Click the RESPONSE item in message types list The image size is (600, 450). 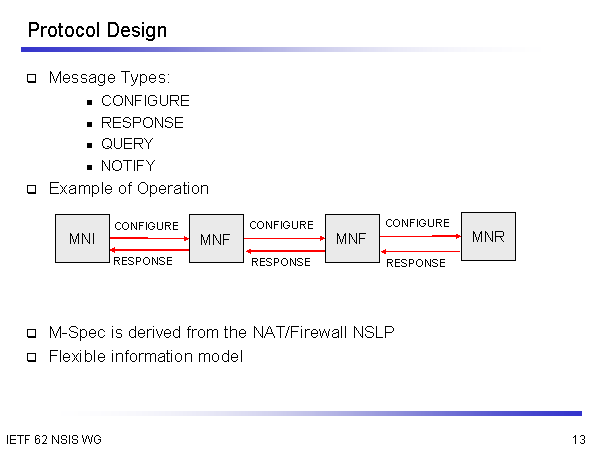coord(142,123)
